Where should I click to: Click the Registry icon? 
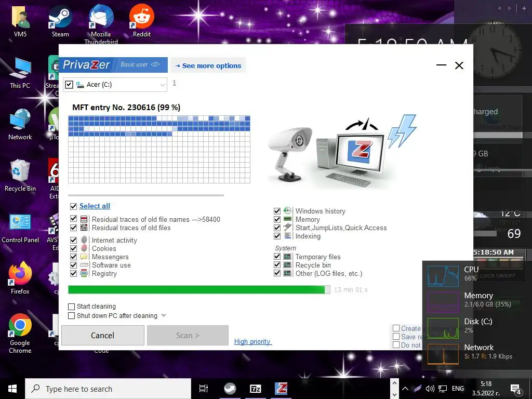pyautogui.click(x=84, y=273)
